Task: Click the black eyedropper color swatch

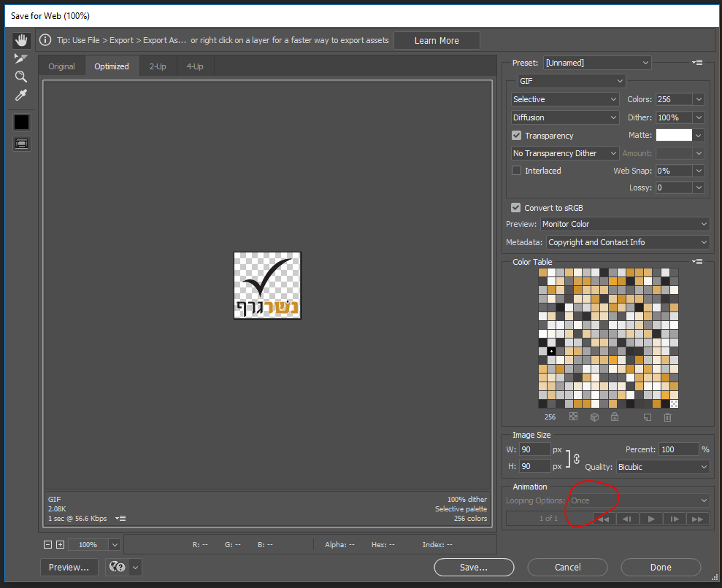Action: coord(21,123)
